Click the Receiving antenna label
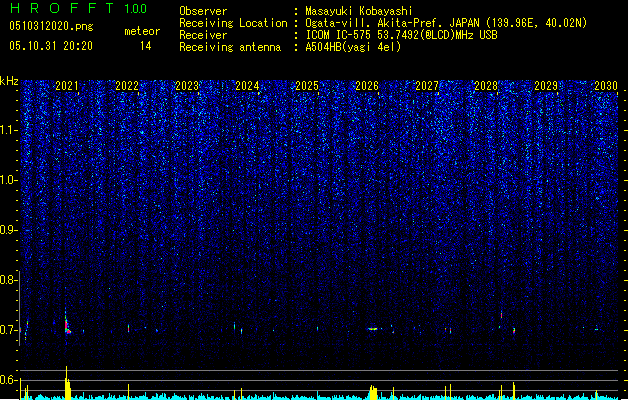Screen dimensions: 629x400 tap(230, 47)
